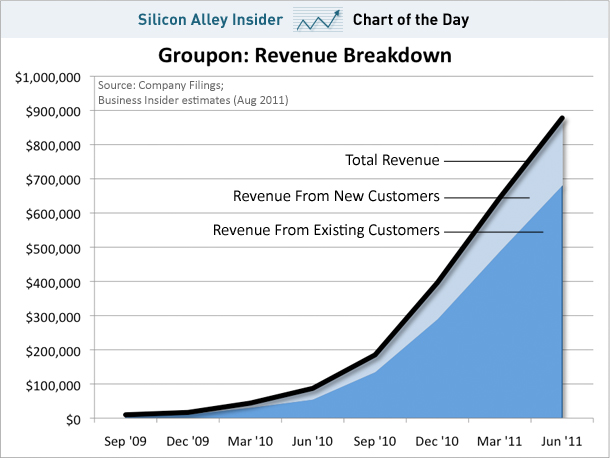
Task: Click the Mar '10 x-axis label
Action: point(250,441)
